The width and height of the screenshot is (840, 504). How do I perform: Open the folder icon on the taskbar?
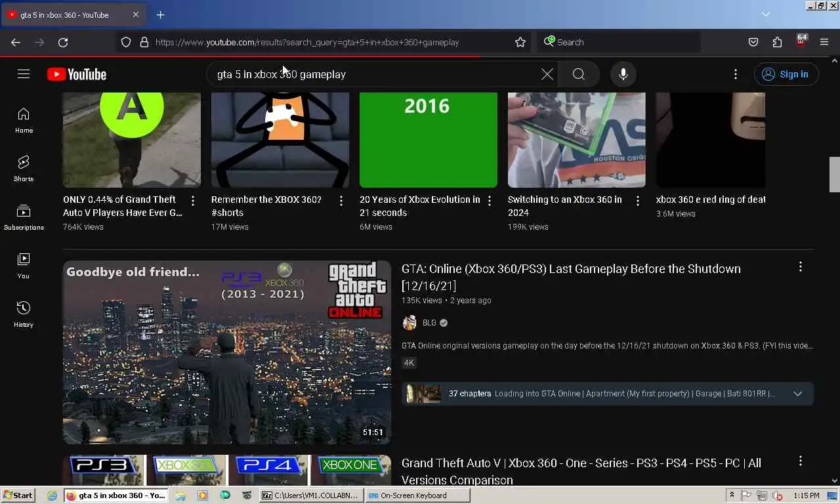pyautogui.click(x=180, y=495)
